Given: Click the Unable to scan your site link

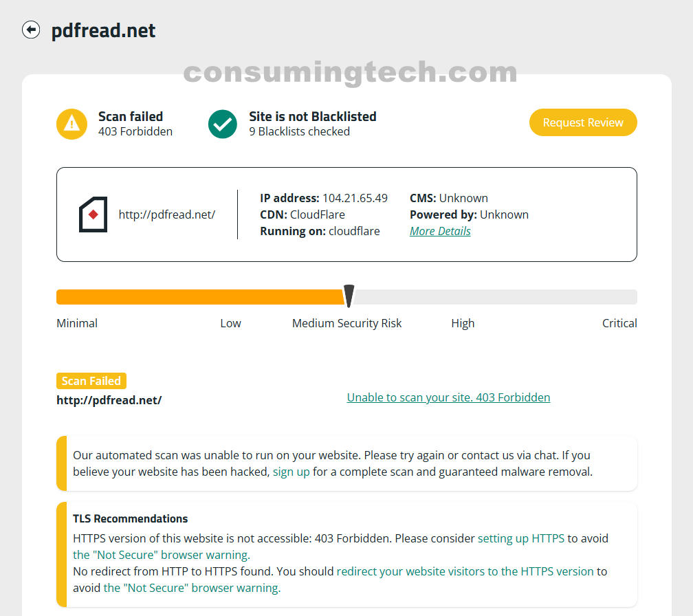Looking at the screenshot, I should click(x=448, y=397).
